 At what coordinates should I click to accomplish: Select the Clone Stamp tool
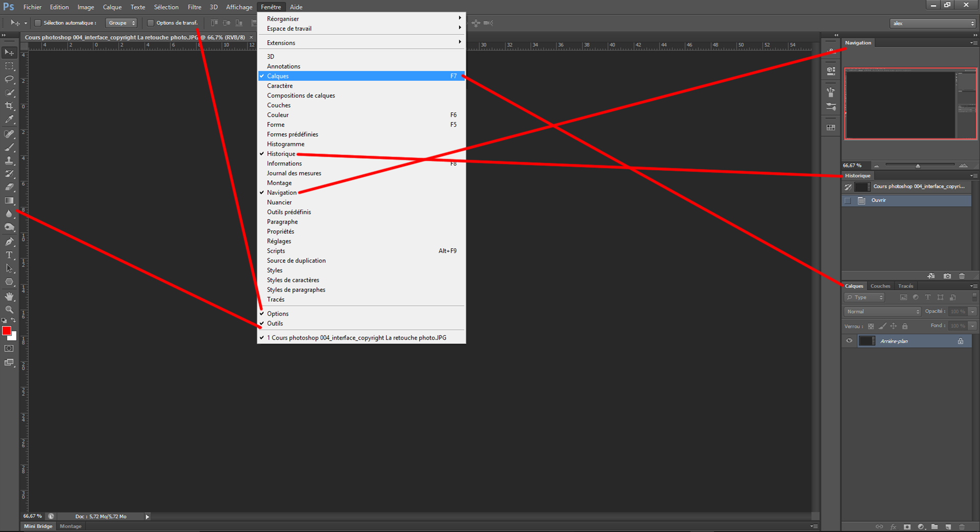click(x=9, y=160)
